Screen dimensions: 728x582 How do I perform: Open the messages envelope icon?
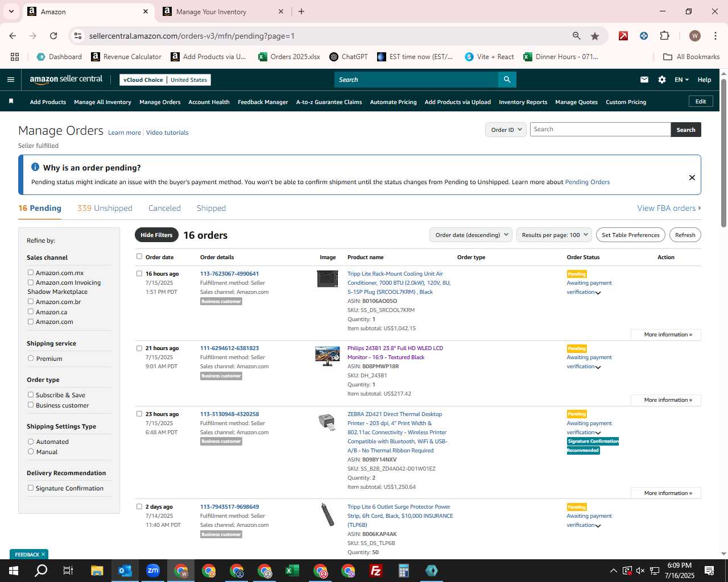click(644, 80)
